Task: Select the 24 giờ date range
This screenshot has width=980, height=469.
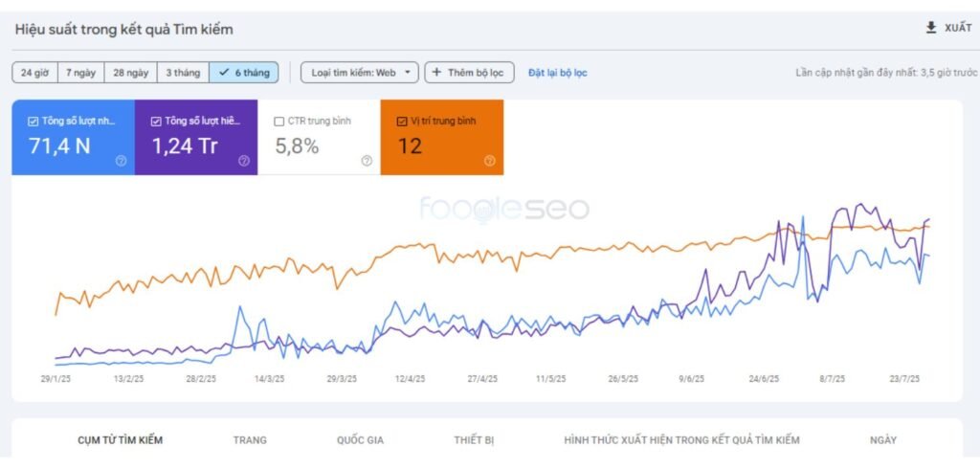Action: pos(34,72)
